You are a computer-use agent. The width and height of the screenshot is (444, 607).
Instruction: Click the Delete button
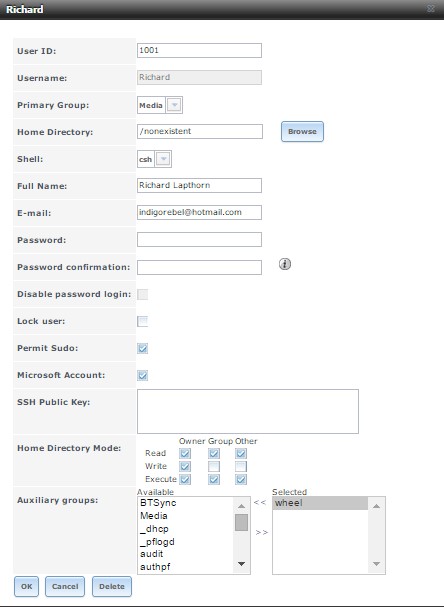[111, 586]
